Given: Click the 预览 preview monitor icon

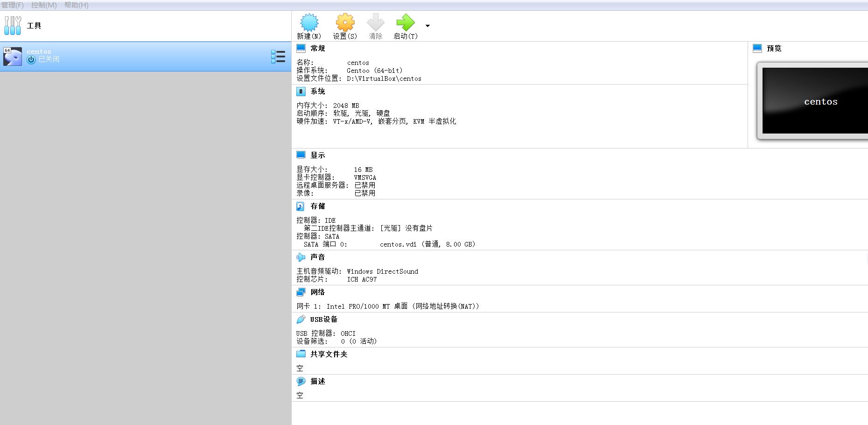Looking at the screenshot, I should pyautogui.click(x=757, y=48).
